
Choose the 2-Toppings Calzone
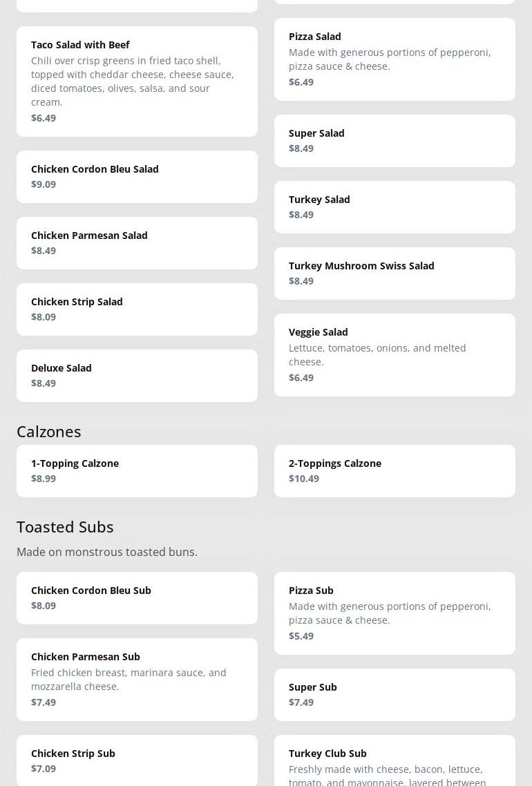pos(395,470)
